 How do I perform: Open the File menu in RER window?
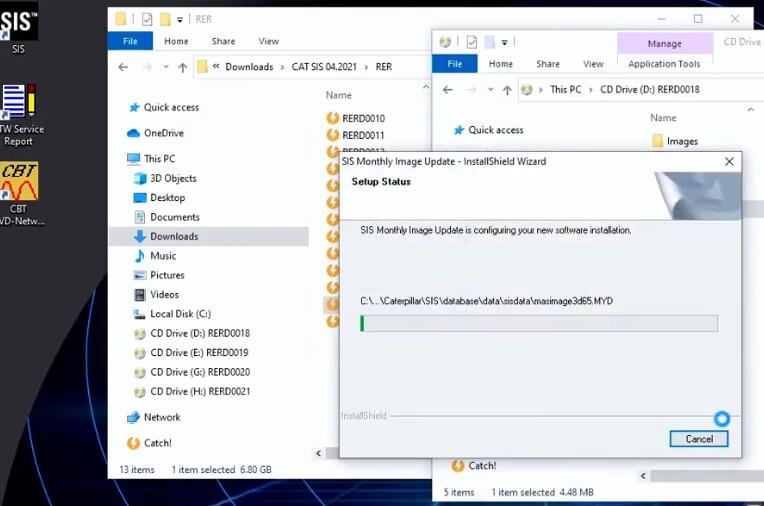(130, 41)
